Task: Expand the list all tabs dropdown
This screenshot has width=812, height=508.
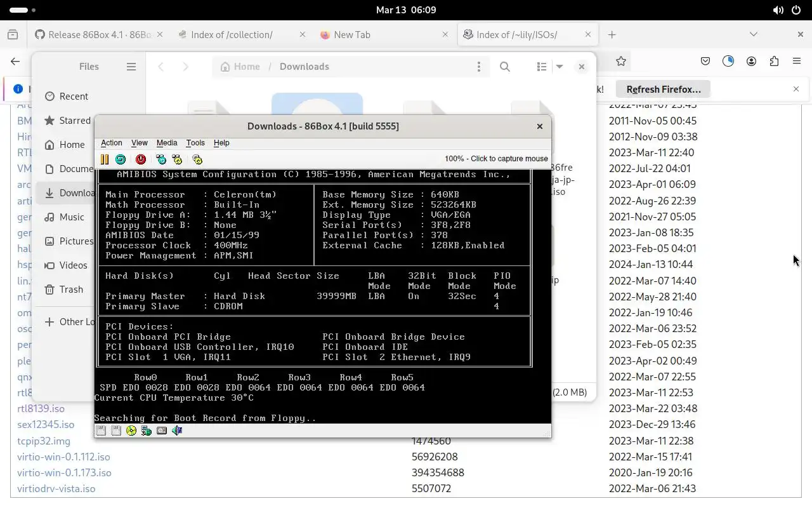Action: (x=754, y=34)
